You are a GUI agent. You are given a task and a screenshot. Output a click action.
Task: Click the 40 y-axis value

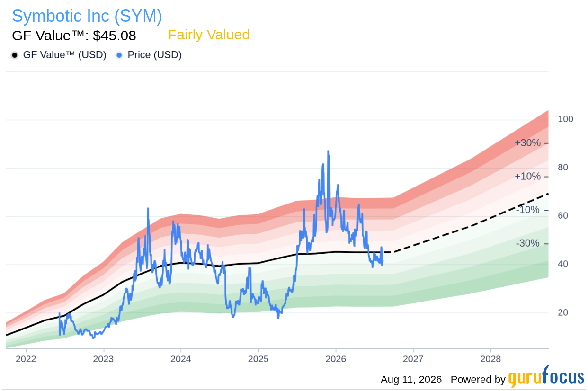click(563, 264)
